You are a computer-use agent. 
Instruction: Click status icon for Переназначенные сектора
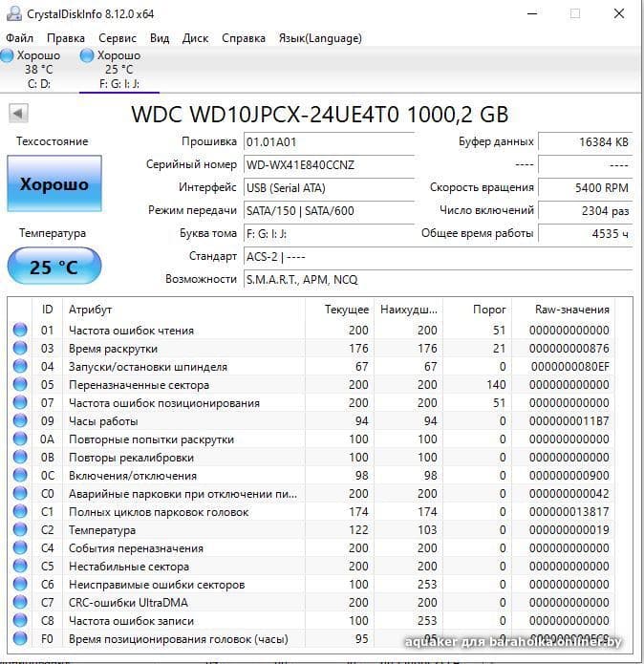tap(20, 384)
